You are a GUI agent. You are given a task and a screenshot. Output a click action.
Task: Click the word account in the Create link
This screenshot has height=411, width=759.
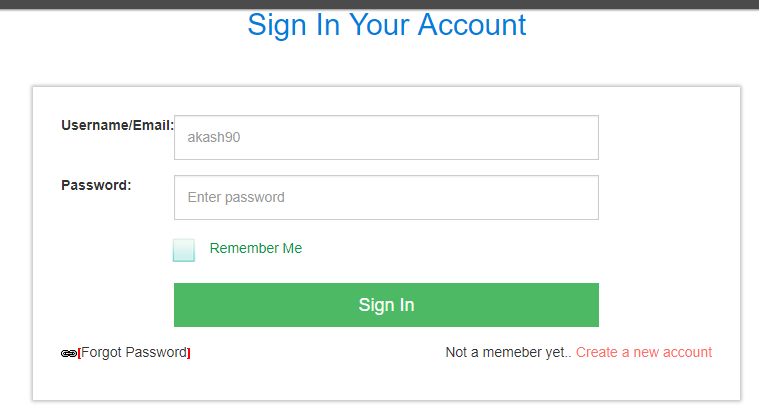pyautogui.click(x=687, y=352)
